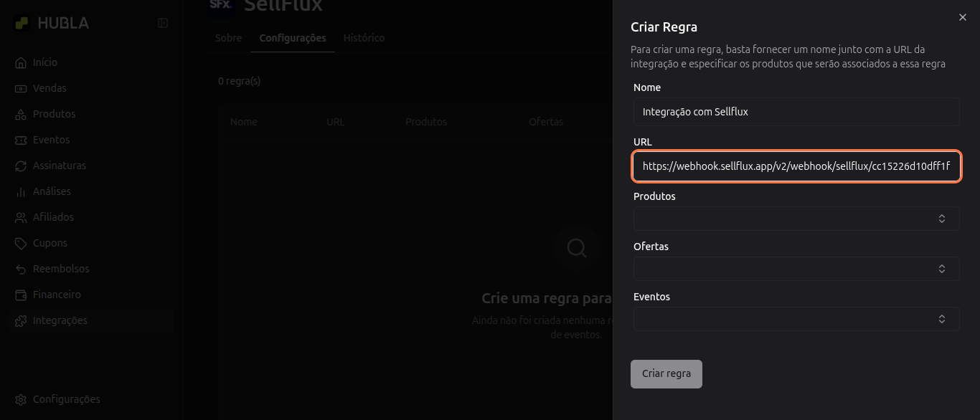Expand the Eventos dropdown in form
Screen dimensions: 980x420
[796, 319]
